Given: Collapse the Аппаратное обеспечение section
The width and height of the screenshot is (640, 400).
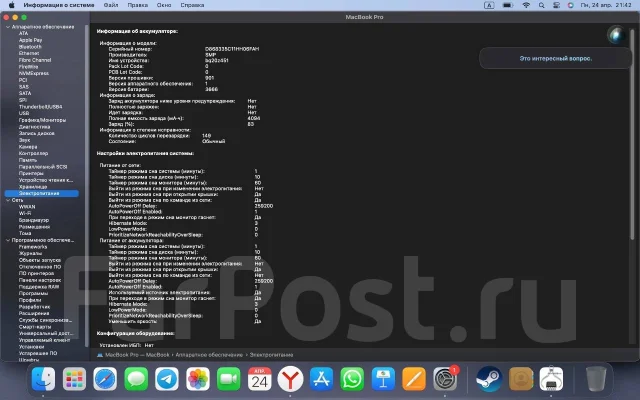Looking at the screenshot, I should [8, 27].
